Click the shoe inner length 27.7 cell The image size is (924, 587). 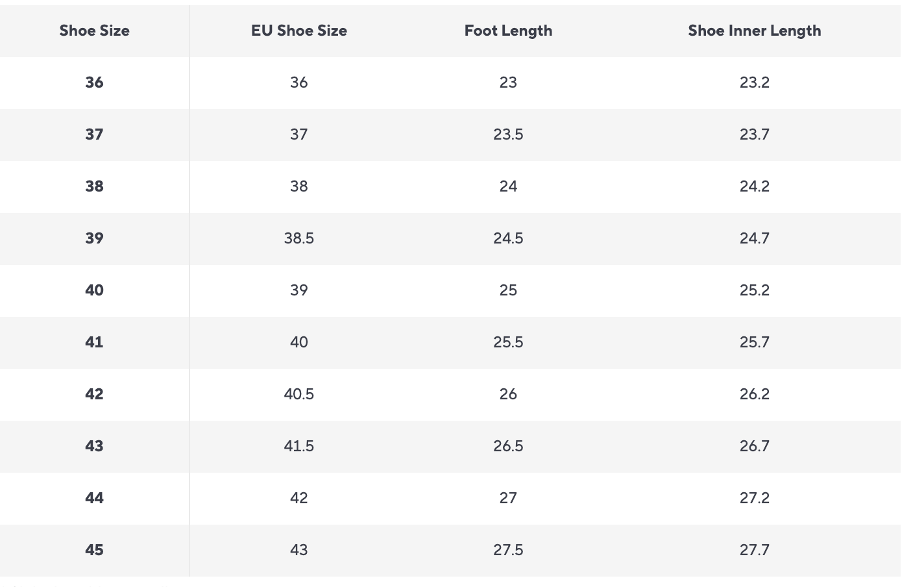coord(754,550)
